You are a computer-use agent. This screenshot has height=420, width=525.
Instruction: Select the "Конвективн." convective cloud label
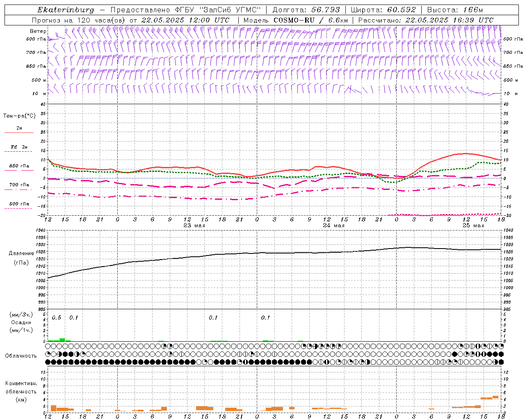click(x=21, y=383)
